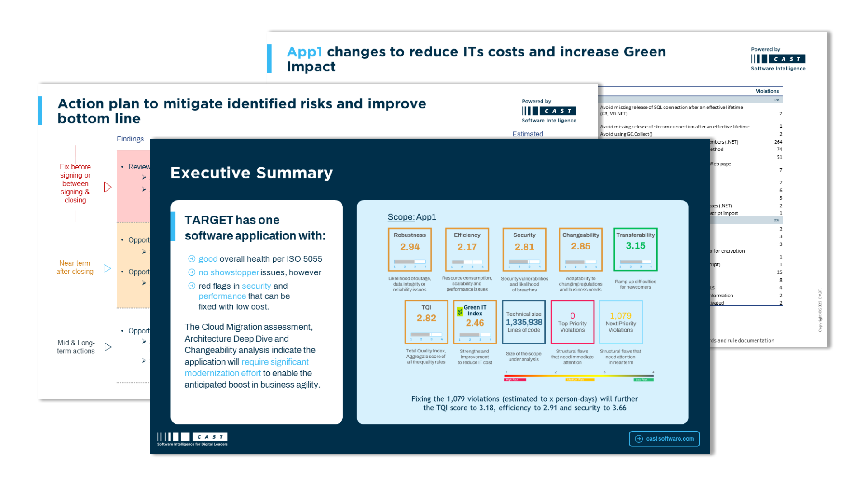Select the Robustness 2.94 score card

[x=410, y=249]
